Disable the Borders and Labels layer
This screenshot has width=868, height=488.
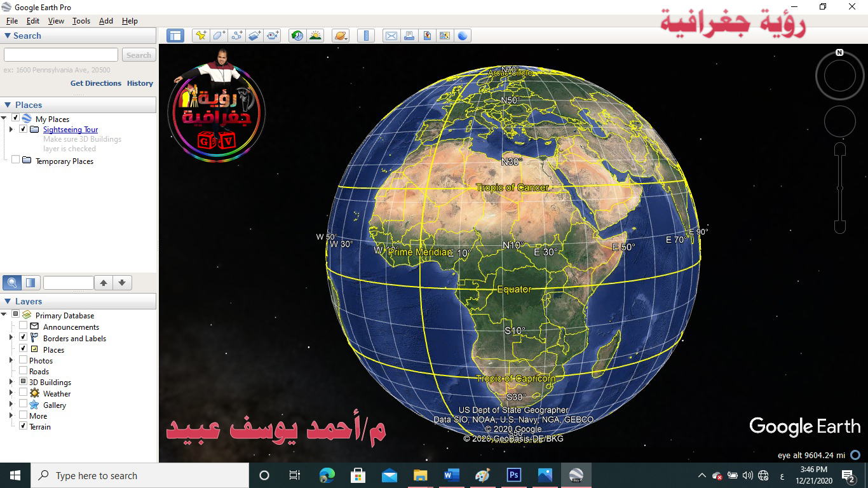click(24, 337)
